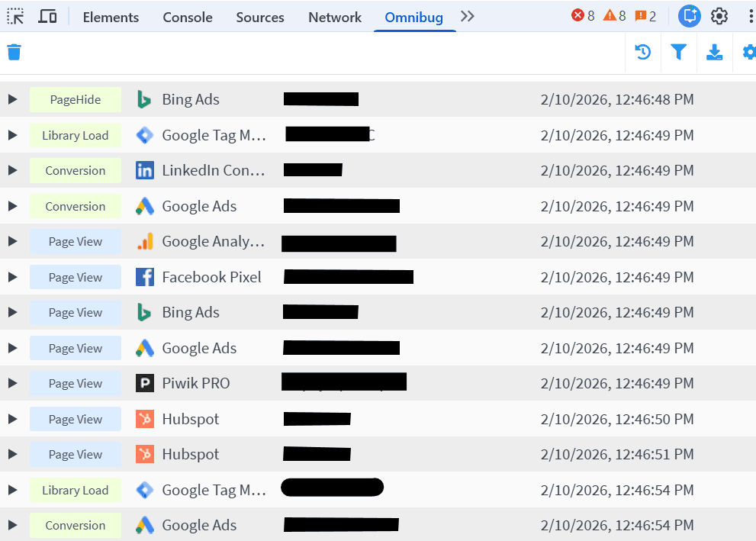Click Google Ads Conversion timestamp 12:46:54 PM
The width and height of the screenshot is (756, 541).
[617, 525]
